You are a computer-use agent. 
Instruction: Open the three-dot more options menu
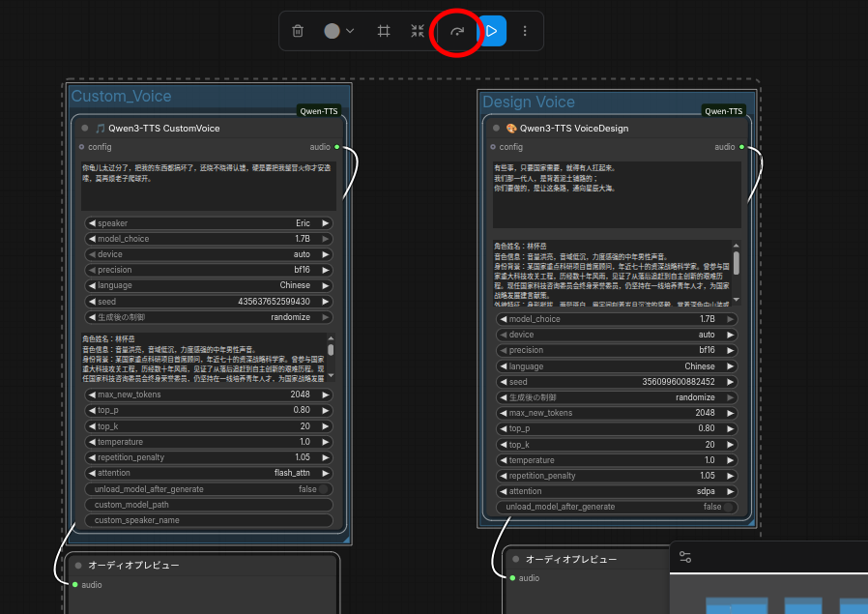[525, 31]
